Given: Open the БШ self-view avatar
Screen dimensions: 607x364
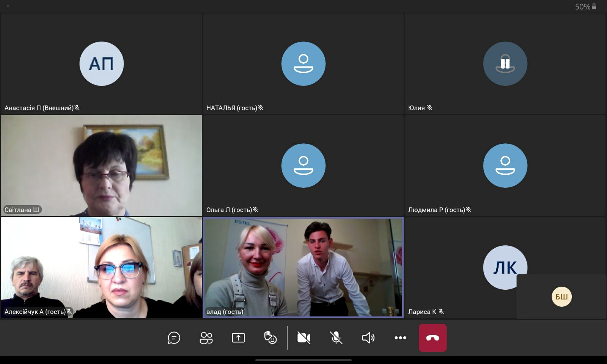Looking at the screenshot, I should (x=561, y=297).
